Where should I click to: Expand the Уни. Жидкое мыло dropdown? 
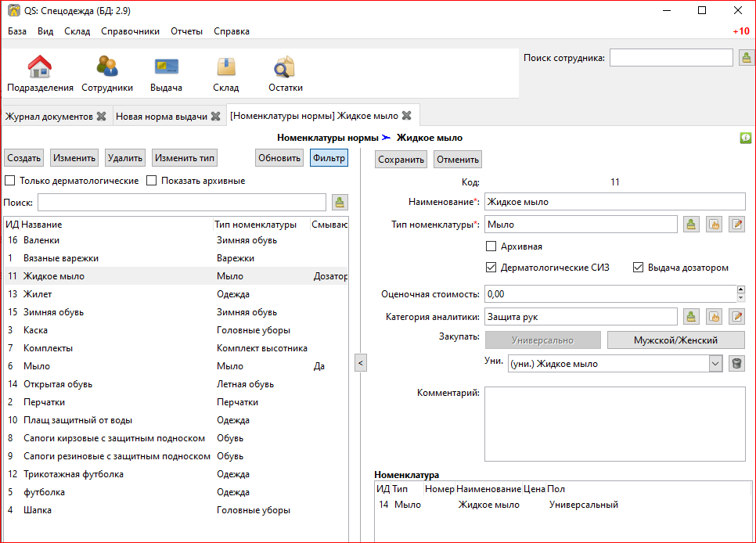[x=715, y=363]
